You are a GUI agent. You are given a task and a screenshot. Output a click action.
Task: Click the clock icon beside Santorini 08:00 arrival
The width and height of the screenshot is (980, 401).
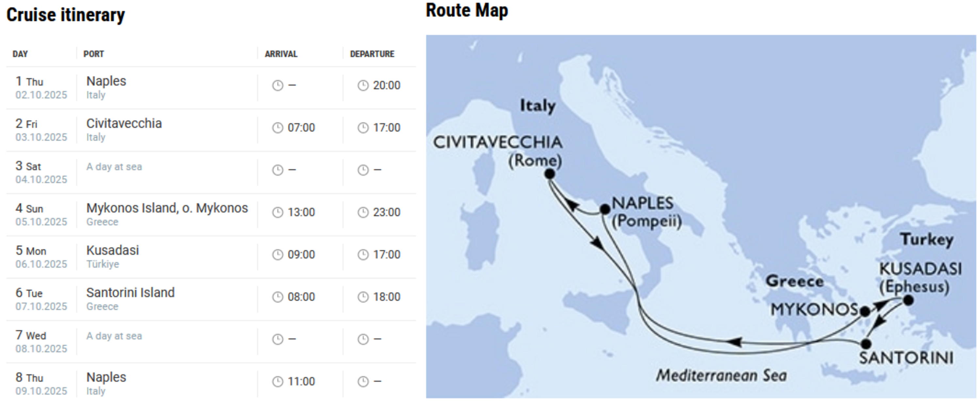coord(278,297)
